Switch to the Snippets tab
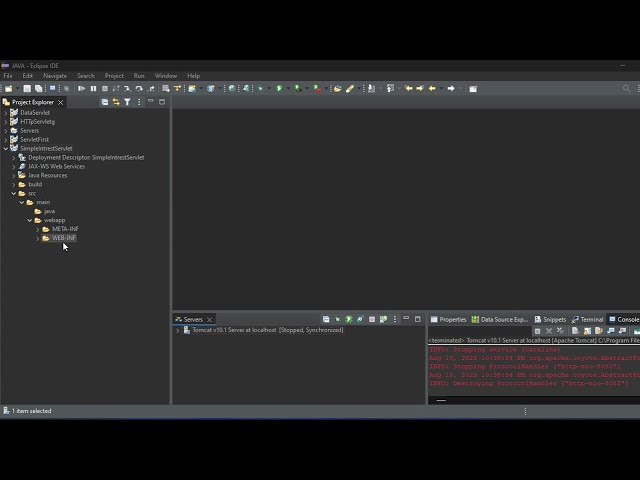 pos(550,319)
